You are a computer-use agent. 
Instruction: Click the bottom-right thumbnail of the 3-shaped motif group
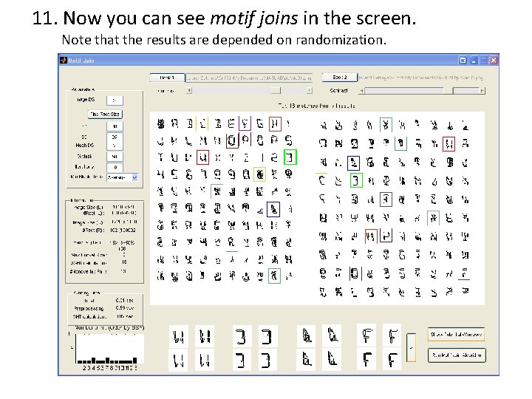tap(267, 360)
